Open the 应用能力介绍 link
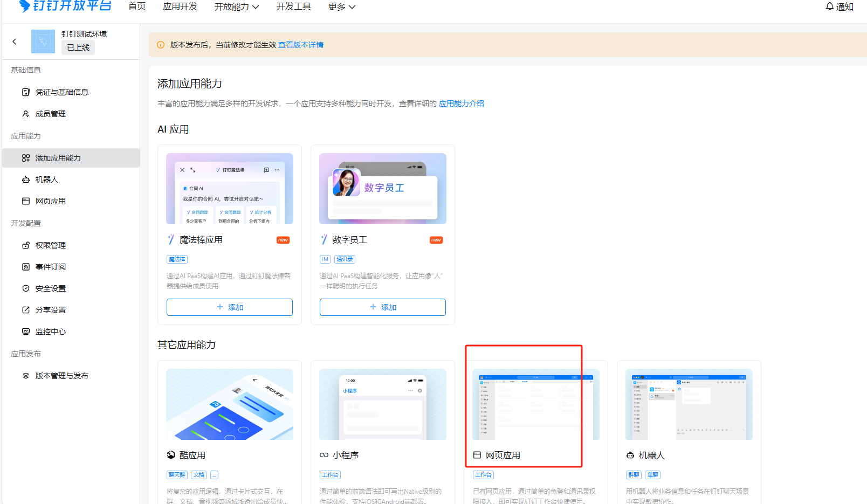The height and width of the screenshot is (504, 867). (x=462, y=103)
